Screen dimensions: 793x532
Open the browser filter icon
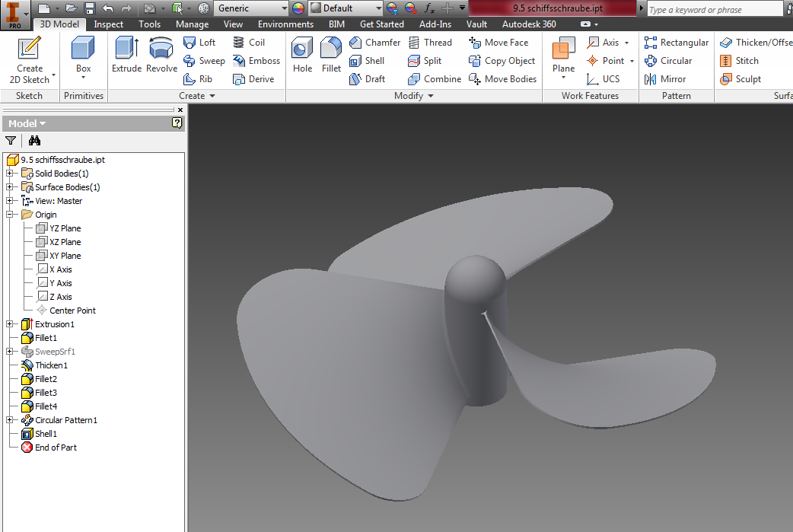[10, 141]
